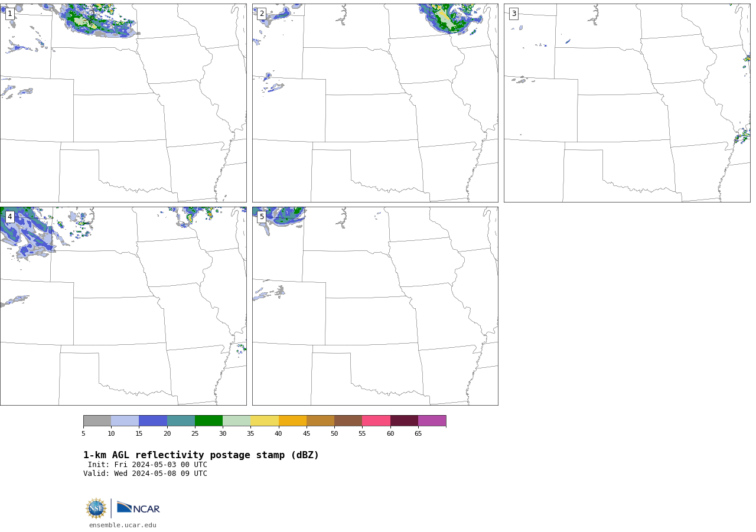Click the tan 45-50 dBZ swatch
Viewport: 756px width, 532px height.
pos(321,421)
